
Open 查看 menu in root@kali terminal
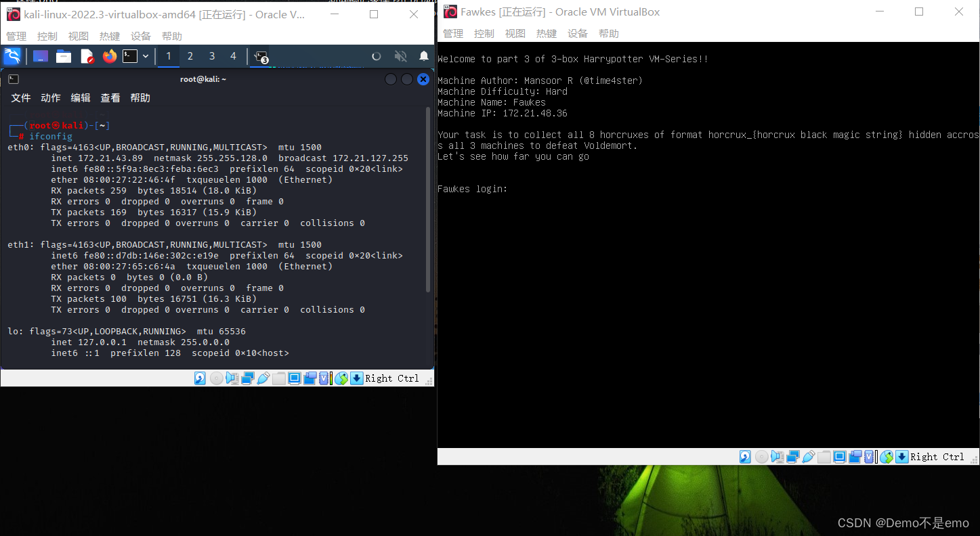[x=110, y=98]
